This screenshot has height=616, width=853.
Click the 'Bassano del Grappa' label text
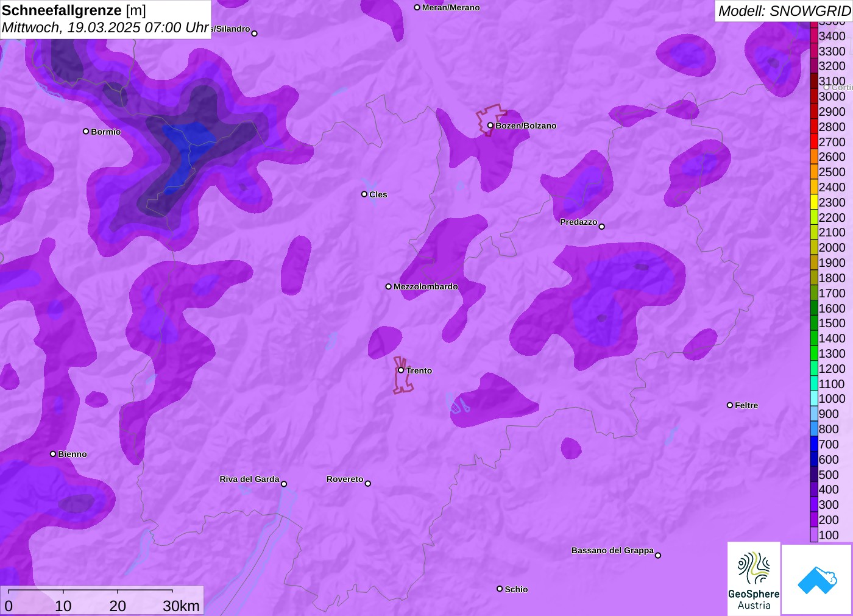[x=612, y=550]
